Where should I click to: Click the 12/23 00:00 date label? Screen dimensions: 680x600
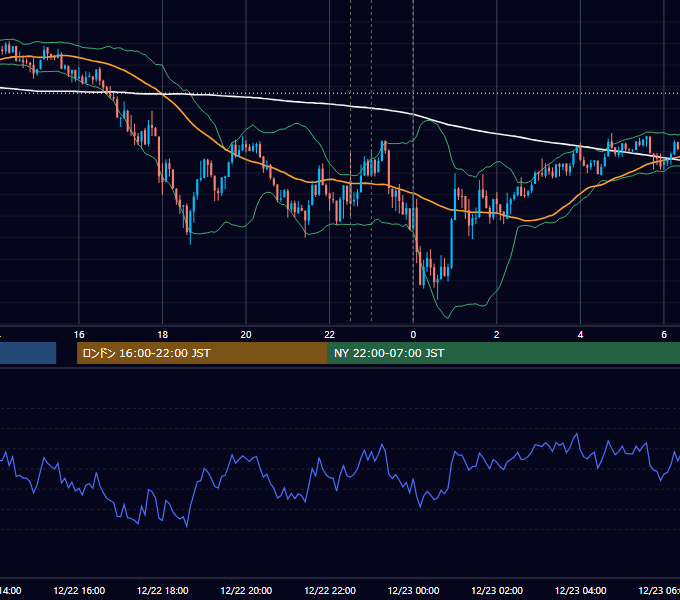point(413,590)
